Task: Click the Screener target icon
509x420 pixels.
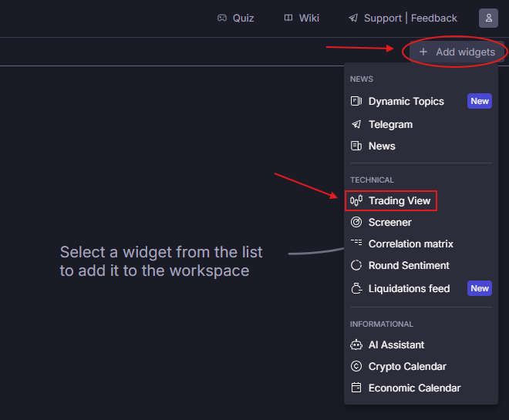Action: tap(356, 222)
